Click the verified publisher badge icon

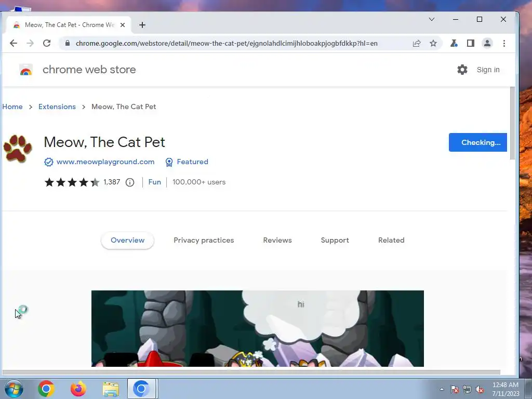(x=48, y=162)
